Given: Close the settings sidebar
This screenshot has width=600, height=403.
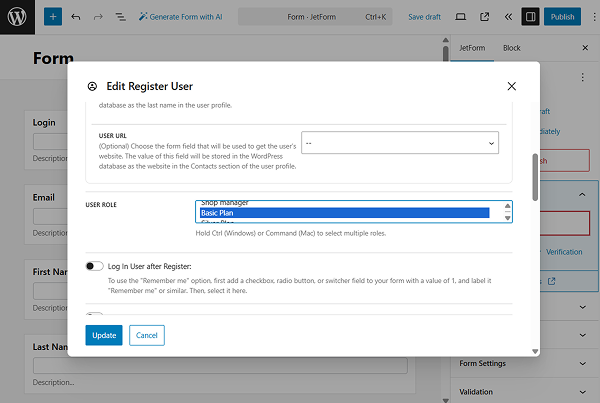Looking at the screenshot, I should [x=585, y=48].
